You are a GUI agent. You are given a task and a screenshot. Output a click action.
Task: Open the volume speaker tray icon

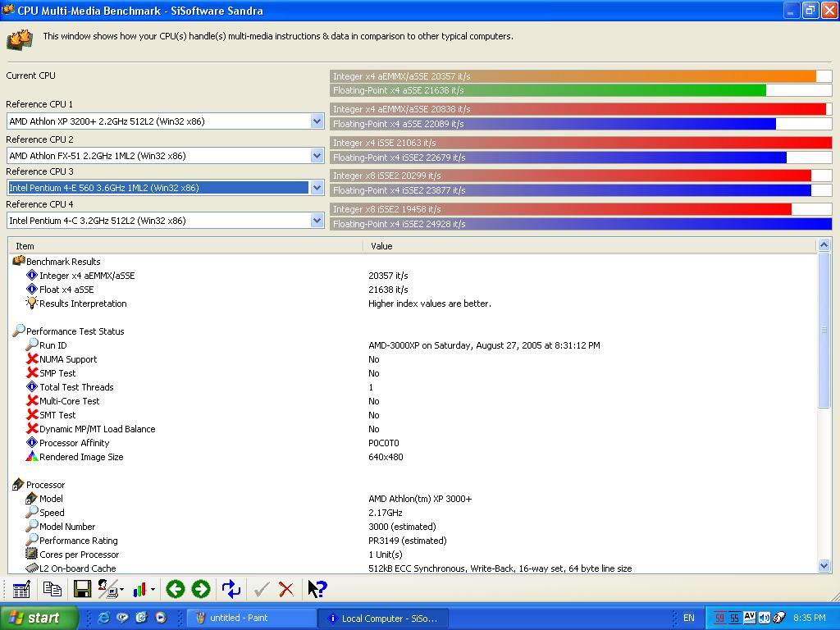tap(765, 618)
